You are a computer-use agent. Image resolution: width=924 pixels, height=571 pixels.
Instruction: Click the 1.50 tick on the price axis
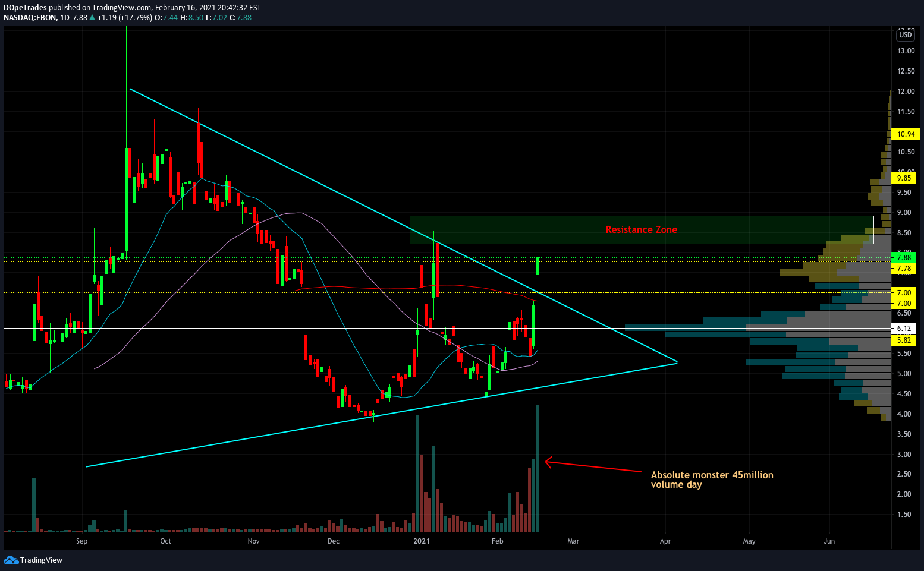904,515
